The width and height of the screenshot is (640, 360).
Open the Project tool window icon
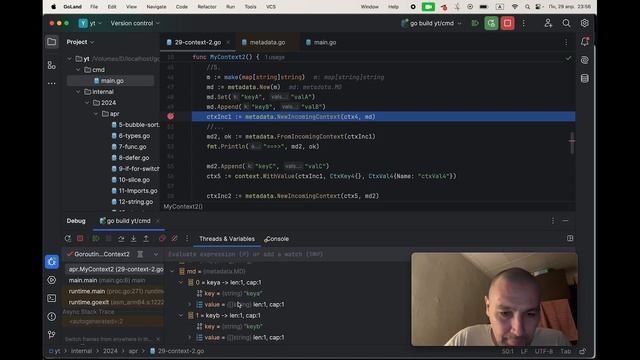pos(52,42)
